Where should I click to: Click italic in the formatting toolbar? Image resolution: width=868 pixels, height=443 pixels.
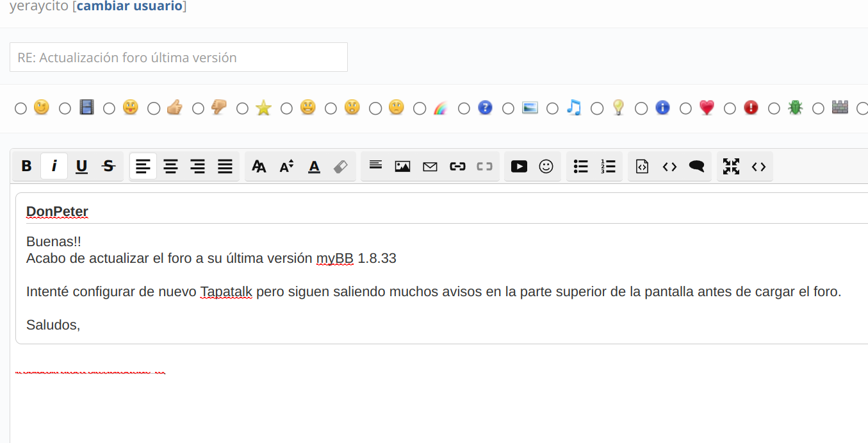point(54,166)
